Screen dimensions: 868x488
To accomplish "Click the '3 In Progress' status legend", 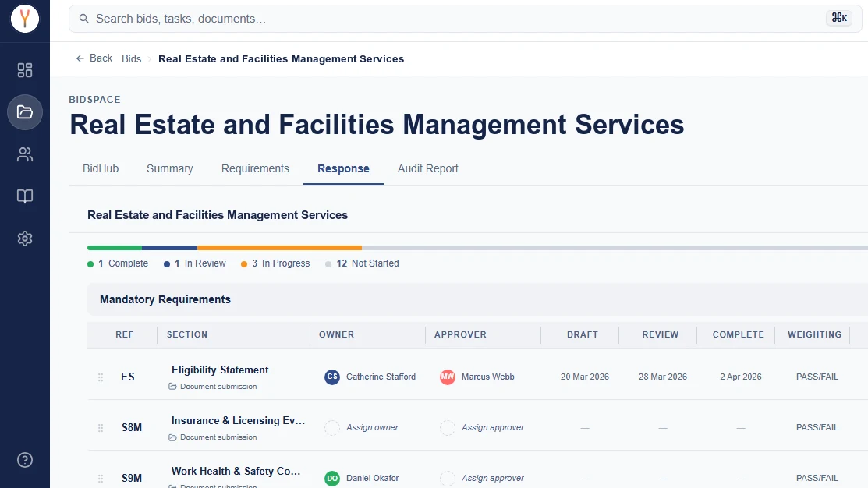I will click(275, 263).
